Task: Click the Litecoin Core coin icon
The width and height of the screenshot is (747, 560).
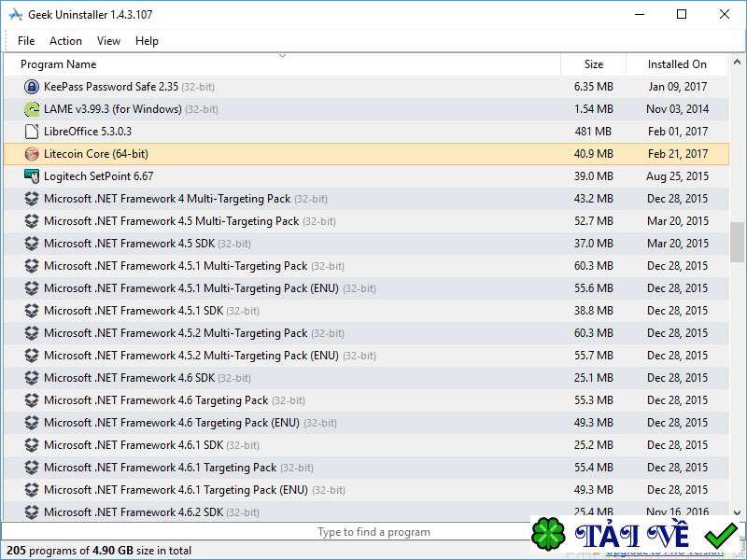Action: [32, 153]
